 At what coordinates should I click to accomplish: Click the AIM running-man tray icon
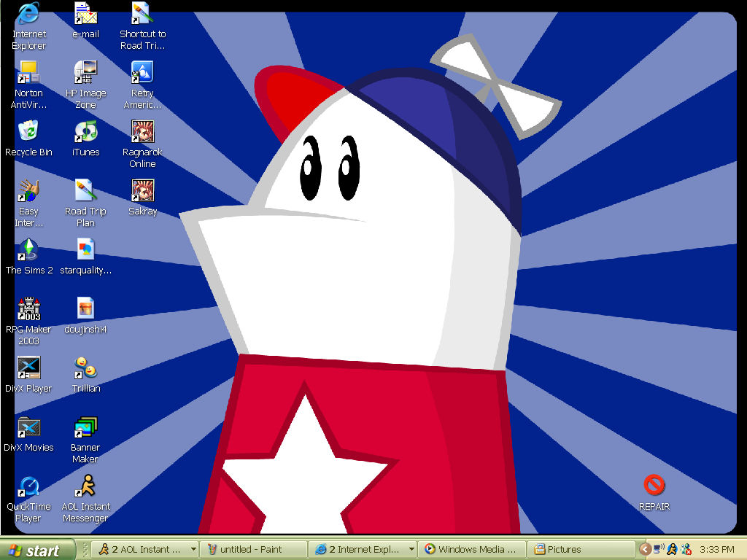click(x=672, y=549)
